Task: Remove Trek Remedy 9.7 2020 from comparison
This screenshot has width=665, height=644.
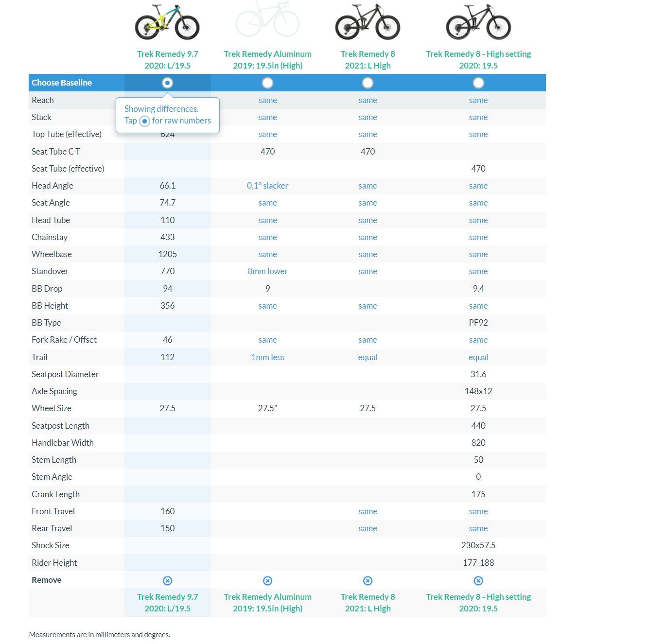Action: pyautogui.click(x=167, y=580)
